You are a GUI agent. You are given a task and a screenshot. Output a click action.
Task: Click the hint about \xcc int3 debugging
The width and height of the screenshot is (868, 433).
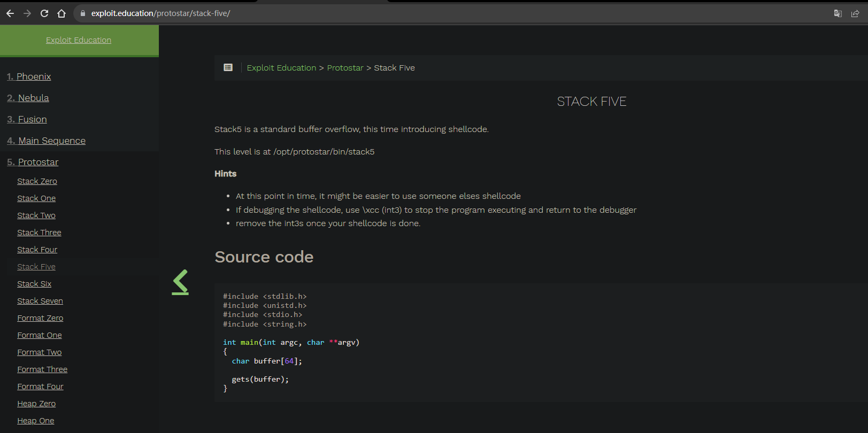tap(436, 210)
